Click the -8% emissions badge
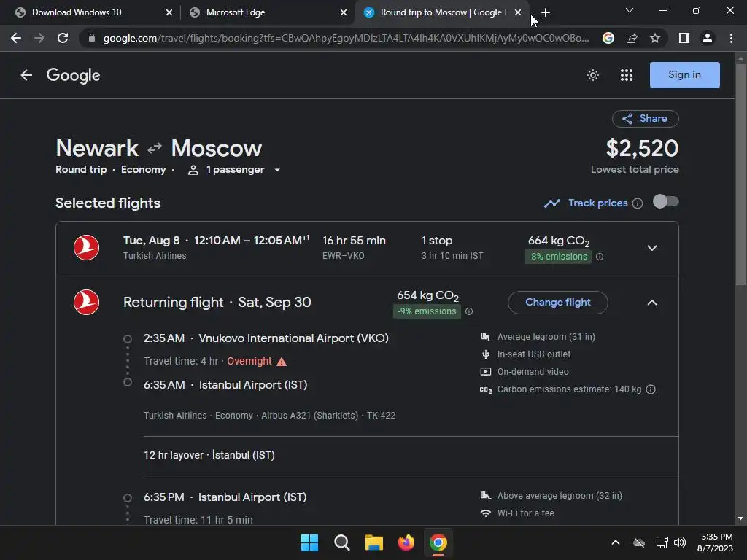 [558, 257]
